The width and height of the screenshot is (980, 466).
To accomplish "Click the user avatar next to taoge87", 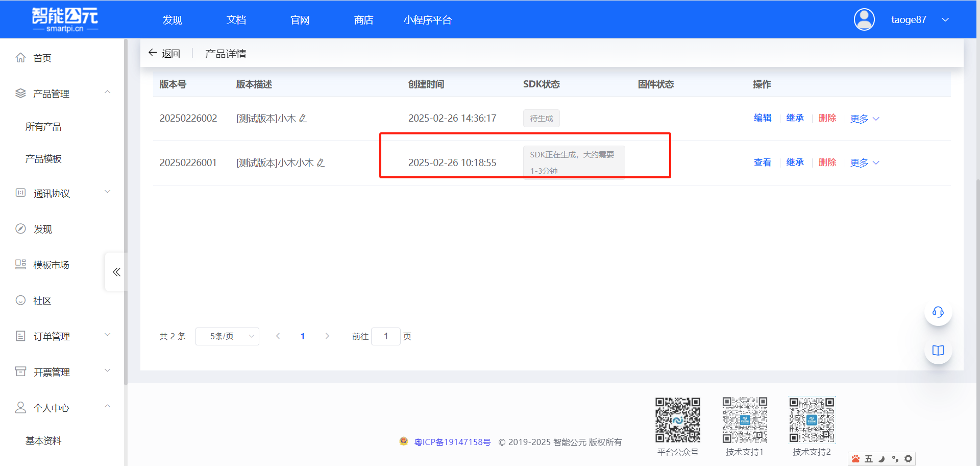I will (x=864, y=19).
